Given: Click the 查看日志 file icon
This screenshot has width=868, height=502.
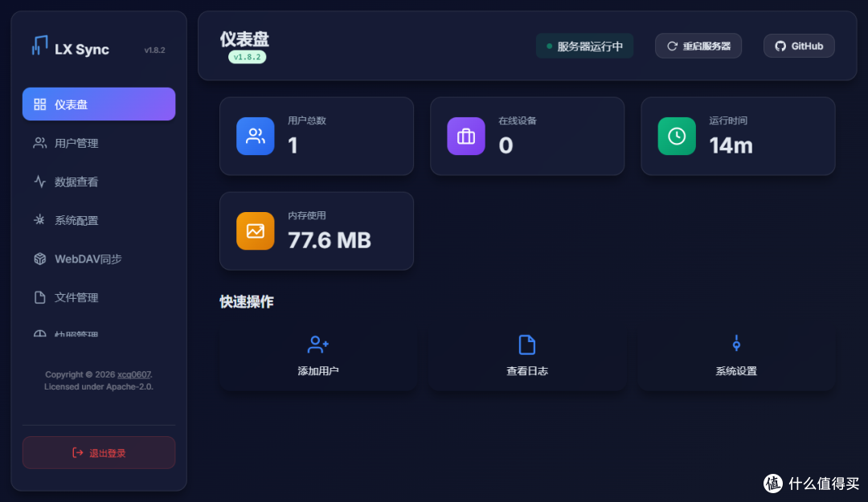Looking at the screenshot, I should (x=527, y=345).
